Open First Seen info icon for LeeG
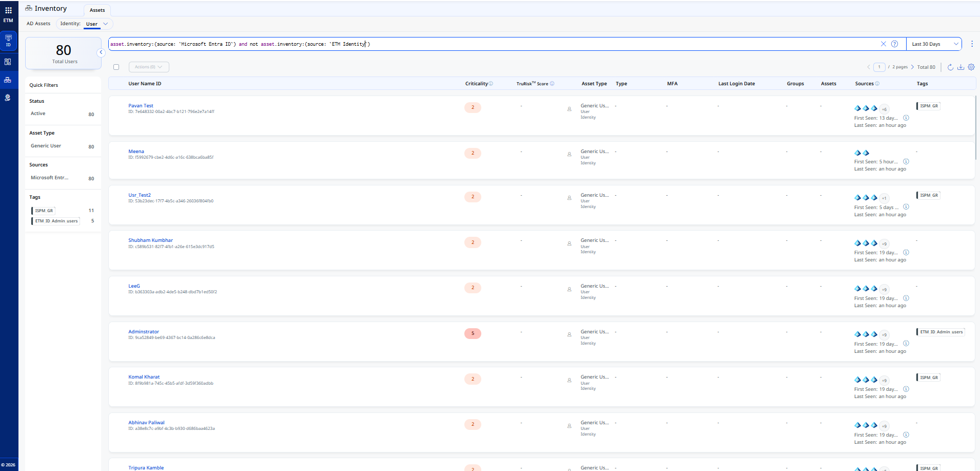 coord(906,298)
